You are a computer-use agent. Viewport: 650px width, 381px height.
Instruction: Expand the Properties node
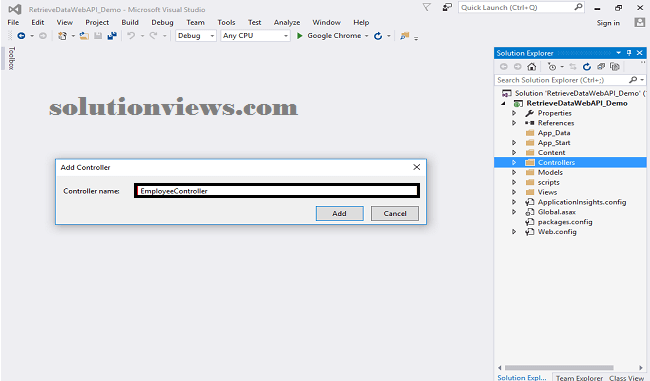coord(514,113)
